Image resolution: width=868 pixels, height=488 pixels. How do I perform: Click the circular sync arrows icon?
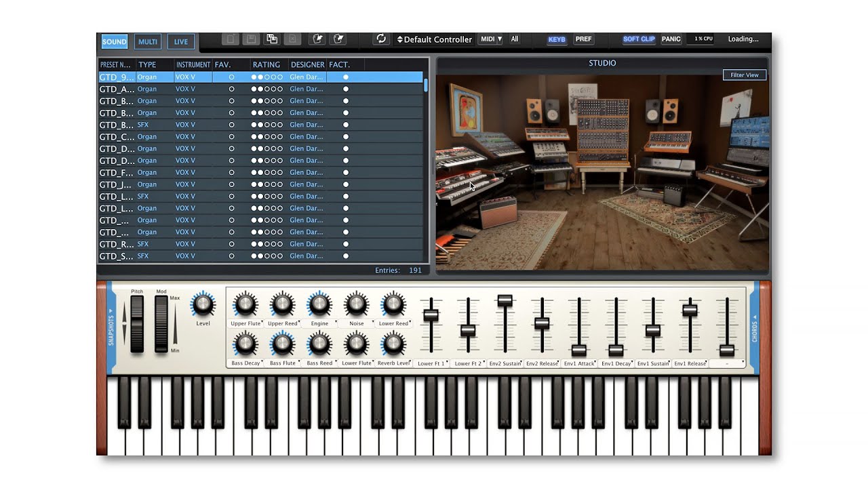381,39
